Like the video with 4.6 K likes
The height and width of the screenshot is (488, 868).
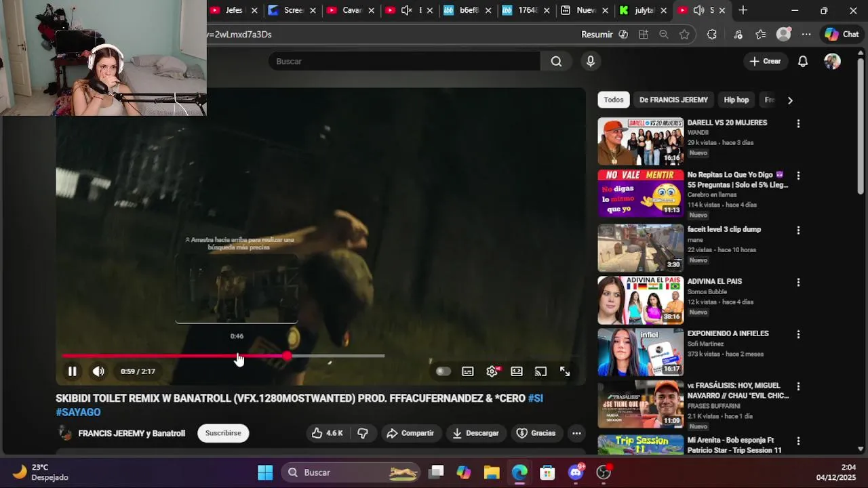point(328,433)
